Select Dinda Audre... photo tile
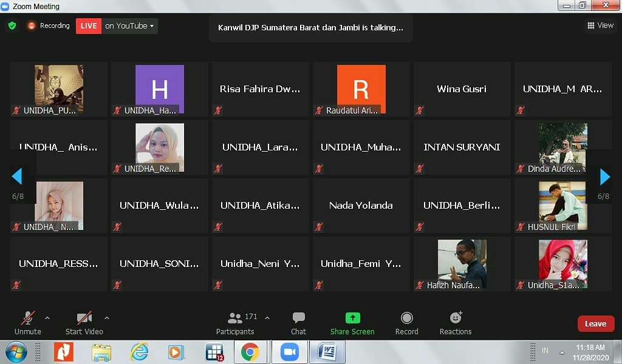The width and height of the screenshot is (622, 364). (x=563, y=147)
